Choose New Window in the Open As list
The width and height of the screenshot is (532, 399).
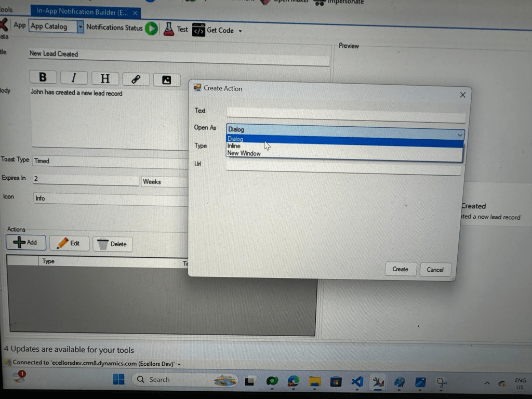pyautogui.click(x=244, y=153)
